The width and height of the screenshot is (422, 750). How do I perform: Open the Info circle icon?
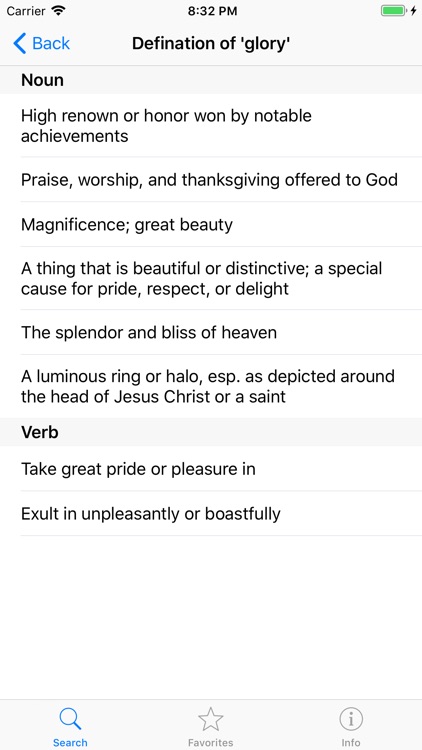tap(351, 719)
